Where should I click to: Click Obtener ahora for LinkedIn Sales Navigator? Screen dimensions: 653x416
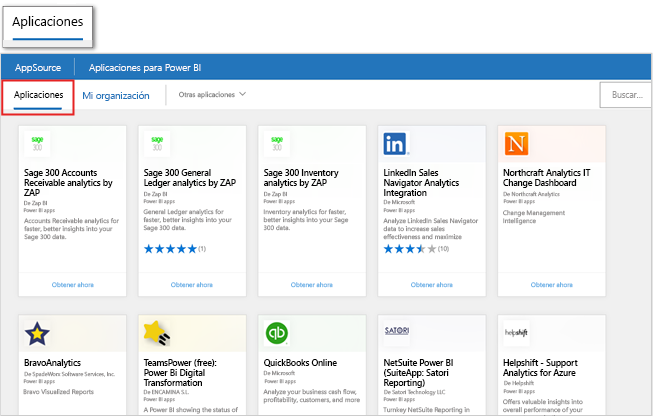pos(431,285)
